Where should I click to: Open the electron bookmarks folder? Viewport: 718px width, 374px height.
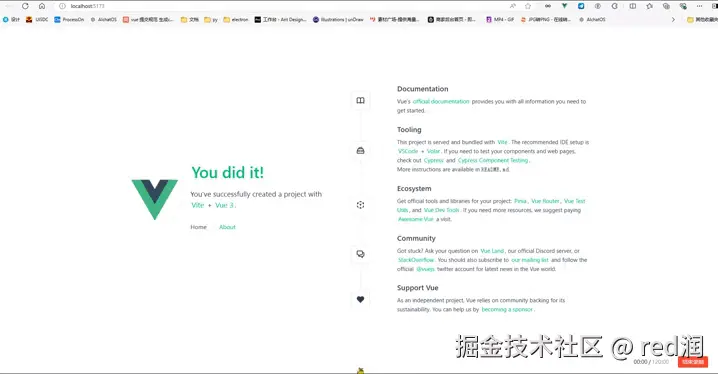(236, 20)
